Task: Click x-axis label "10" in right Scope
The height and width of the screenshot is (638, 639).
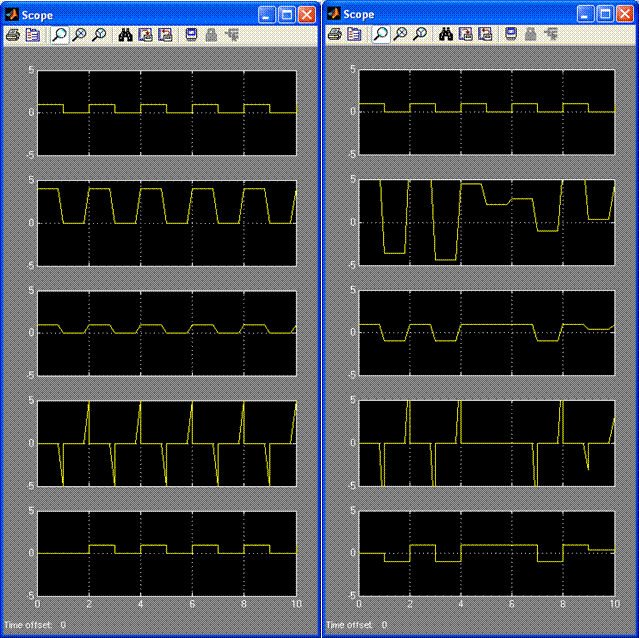Action: [615, 604]
